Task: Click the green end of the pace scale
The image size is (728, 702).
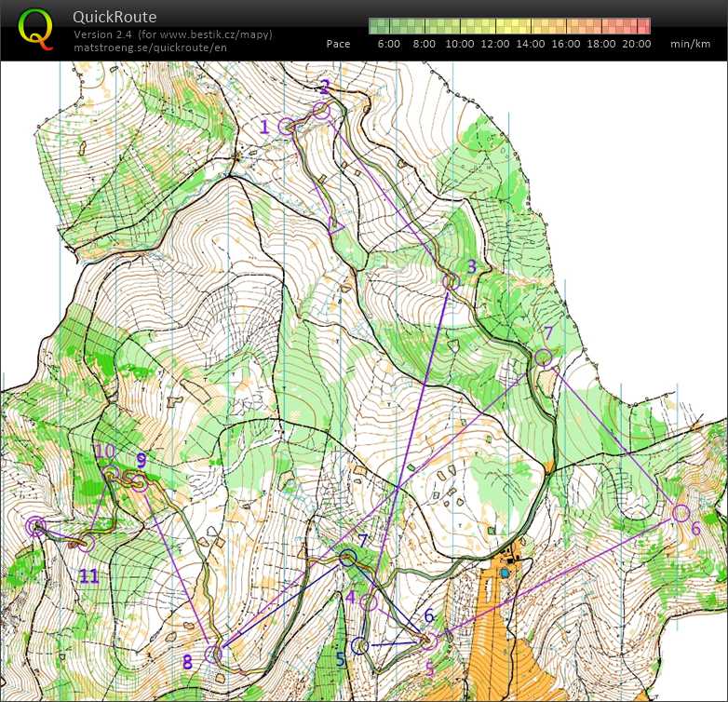Action: (x=376, y=25)
